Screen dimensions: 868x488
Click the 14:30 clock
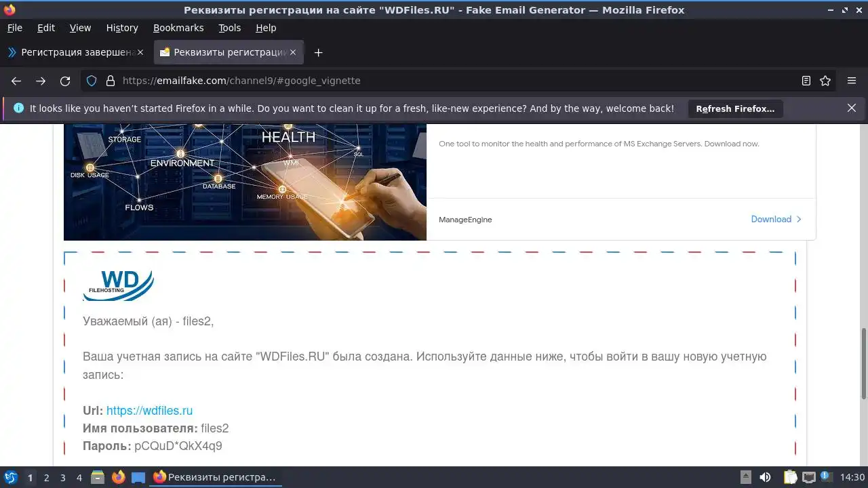(852, 477)
